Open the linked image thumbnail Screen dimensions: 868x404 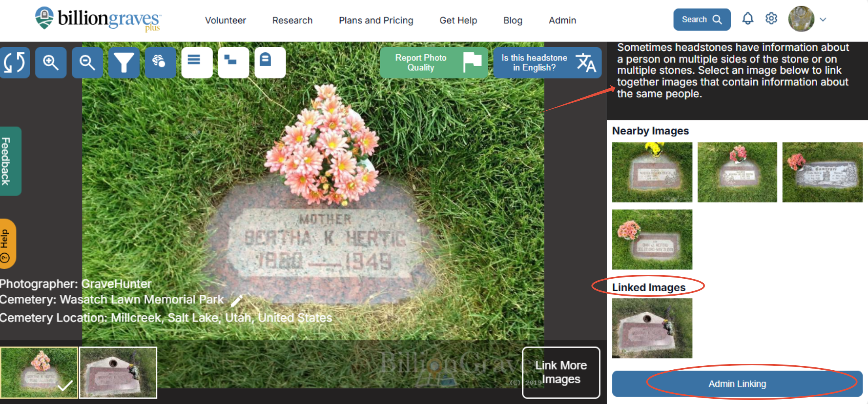(x=652, y=328)
